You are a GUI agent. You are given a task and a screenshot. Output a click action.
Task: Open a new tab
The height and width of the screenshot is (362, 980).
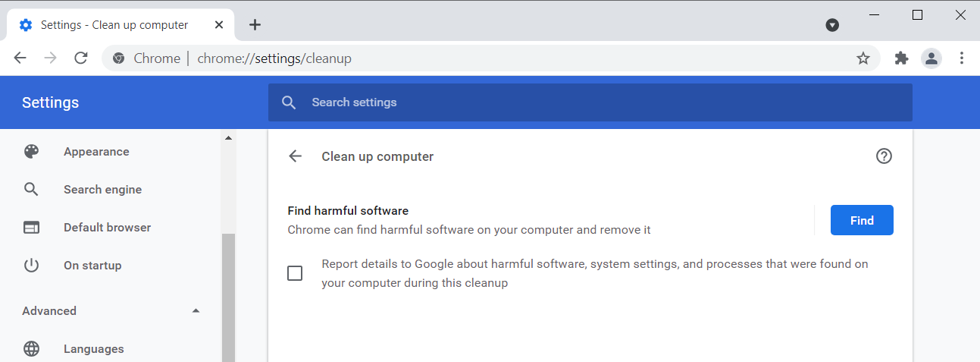pos(255,25)
